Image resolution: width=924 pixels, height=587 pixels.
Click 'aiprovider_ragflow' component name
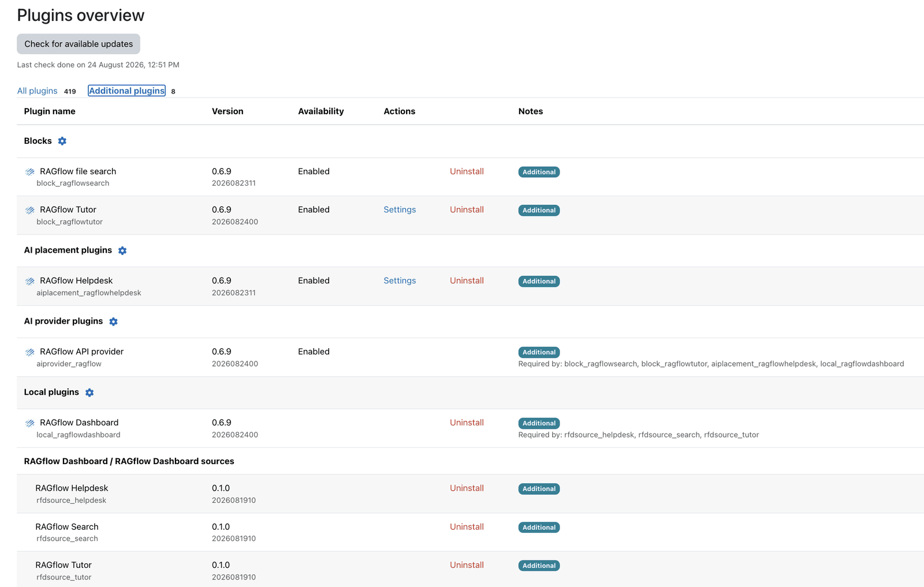click(69, 364)
